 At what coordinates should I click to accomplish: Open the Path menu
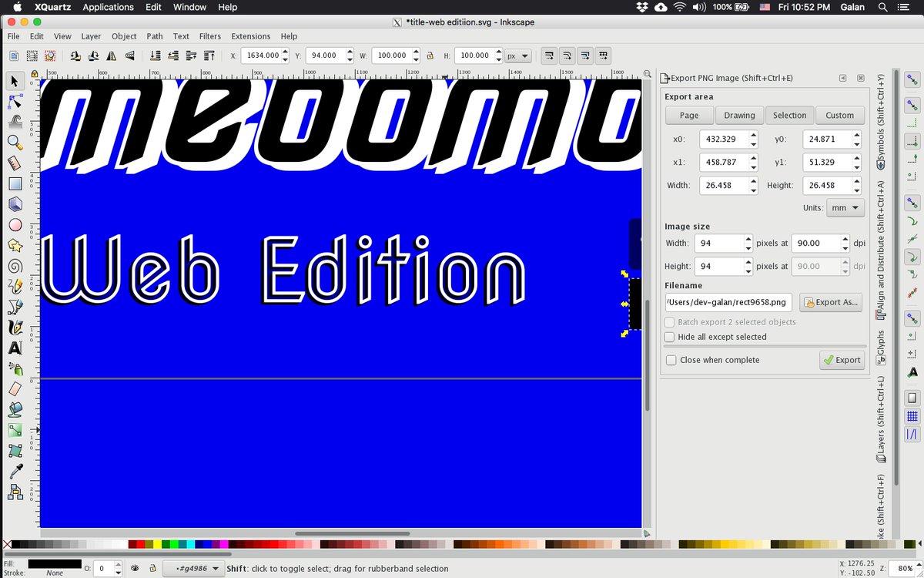point(155,36)
